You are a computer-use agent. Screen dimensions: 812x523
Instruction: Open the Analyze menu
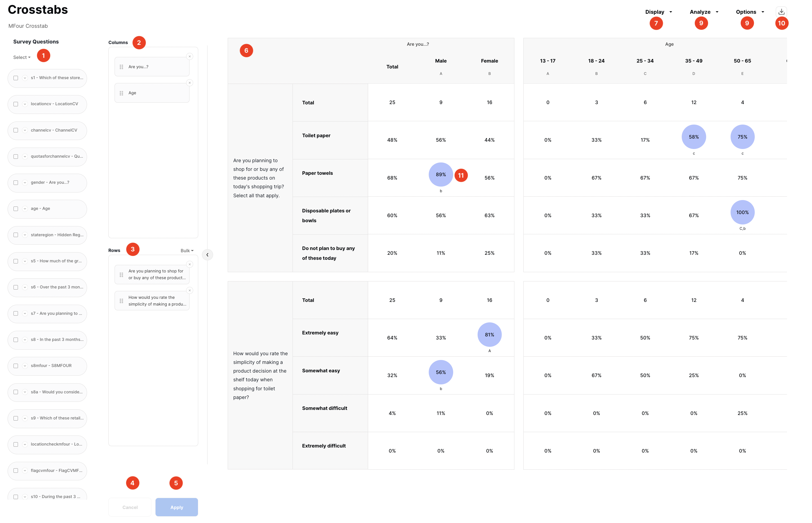pyautogui.click(x=704, y=12)
